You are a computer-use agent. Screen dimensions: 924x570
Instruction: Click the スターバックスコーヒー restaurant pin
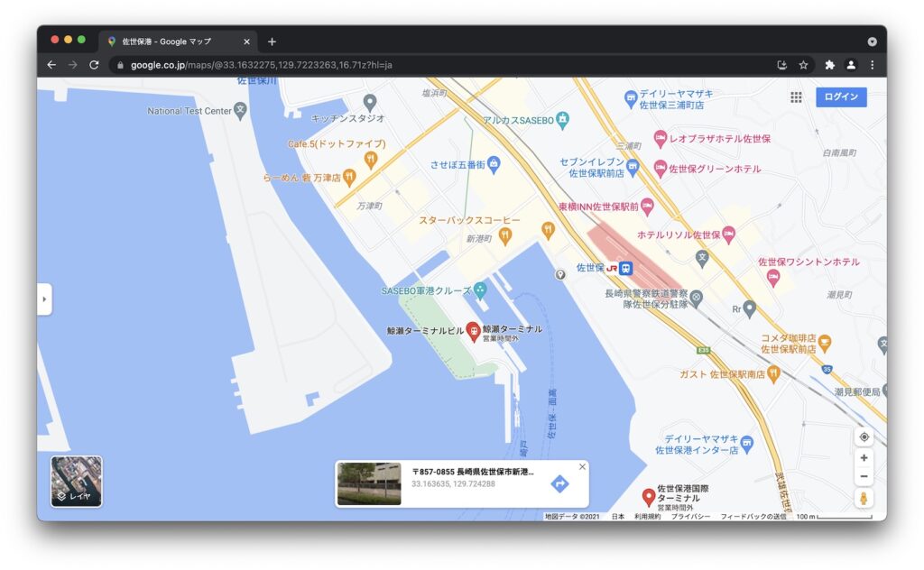point(505,236)
